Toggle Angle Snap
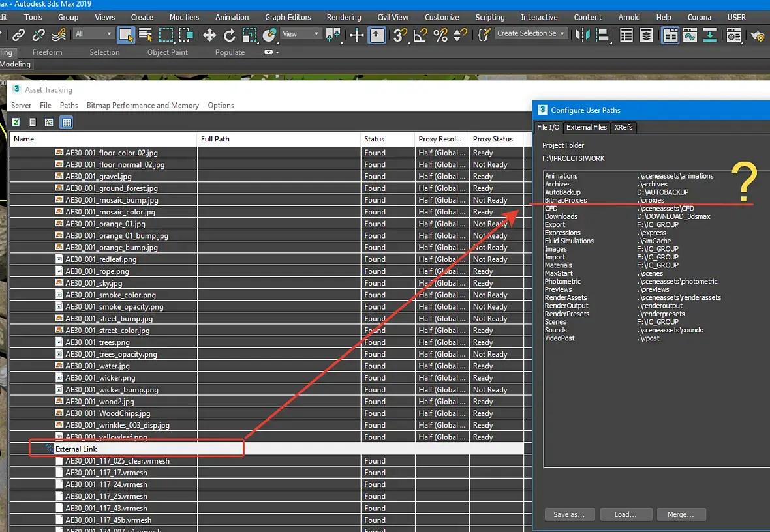Screen dimensions: 770x532 [x=420, y=35]
